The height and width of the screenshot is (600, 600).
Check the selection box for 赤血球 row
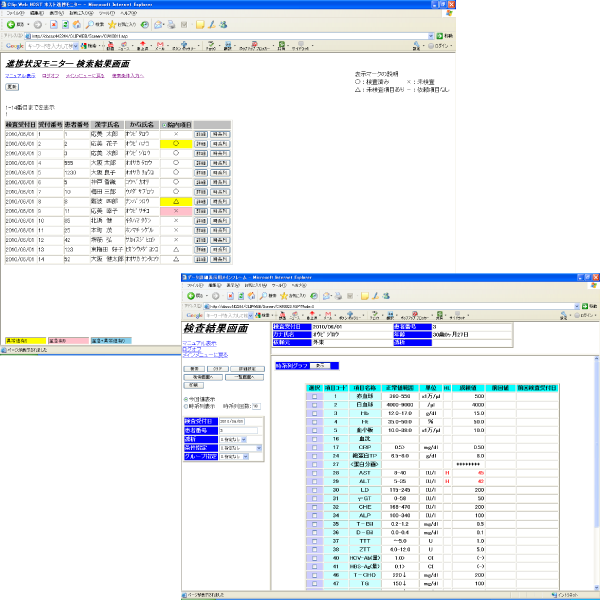click(x=313, y=395)
